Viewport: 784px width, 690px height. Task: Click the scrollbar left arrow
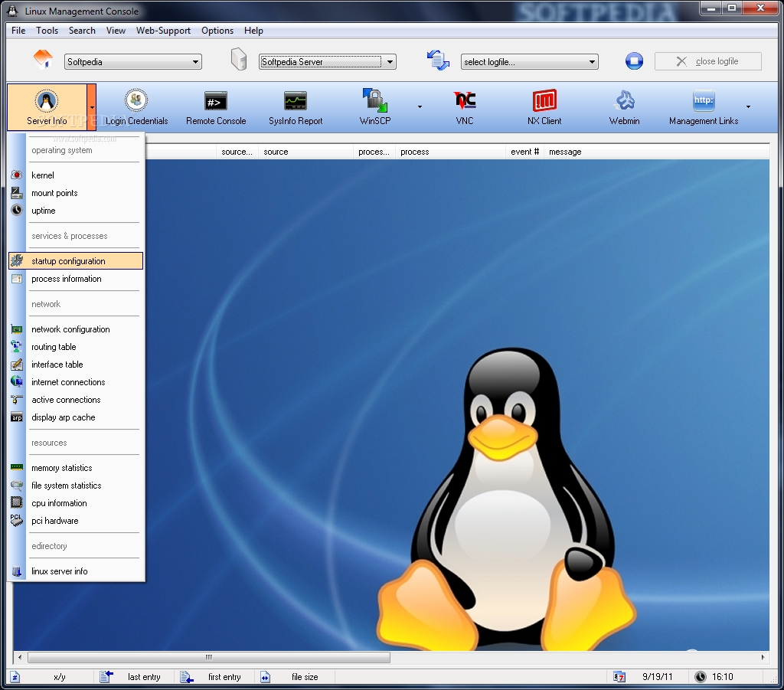[x=19, y=657]
